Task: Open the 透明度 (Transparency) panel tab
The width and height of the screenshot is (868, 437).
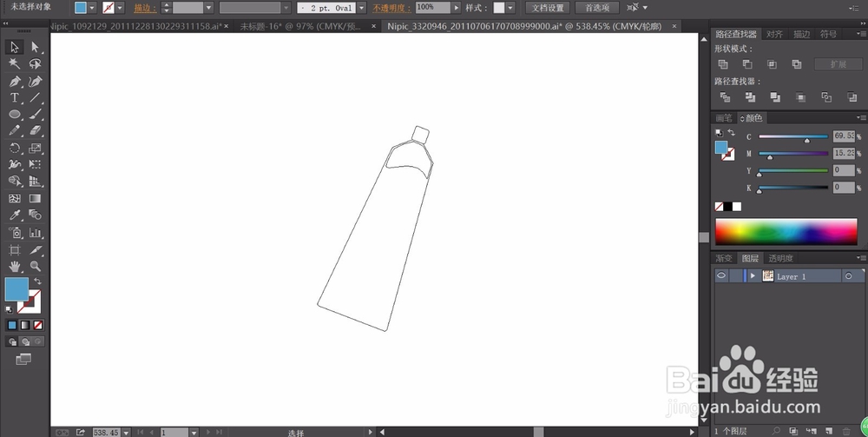Action: (780, 258)
